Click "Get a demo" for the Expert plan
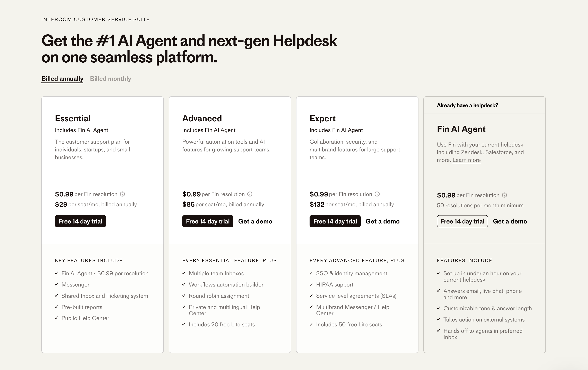Screen dimensions: 588x370 pyautogui.click(x=382, y=221)
